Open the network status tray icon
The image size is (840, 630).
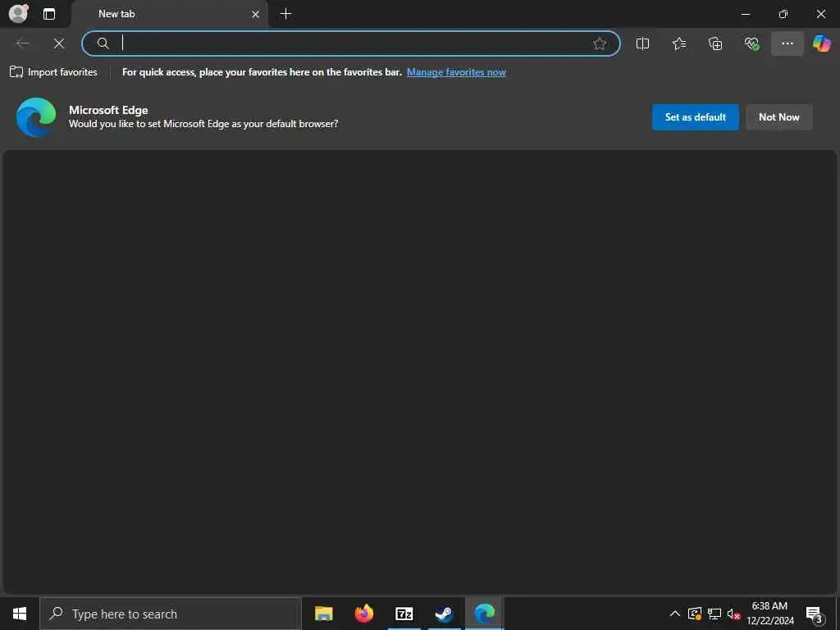coord(714,614)
